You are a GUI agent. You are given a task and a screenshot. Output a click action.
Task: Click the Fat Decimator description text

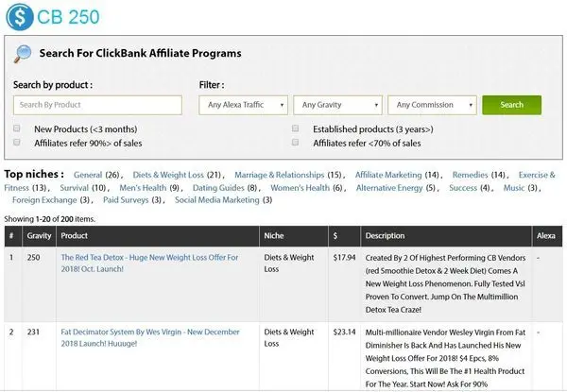(445, 358)
